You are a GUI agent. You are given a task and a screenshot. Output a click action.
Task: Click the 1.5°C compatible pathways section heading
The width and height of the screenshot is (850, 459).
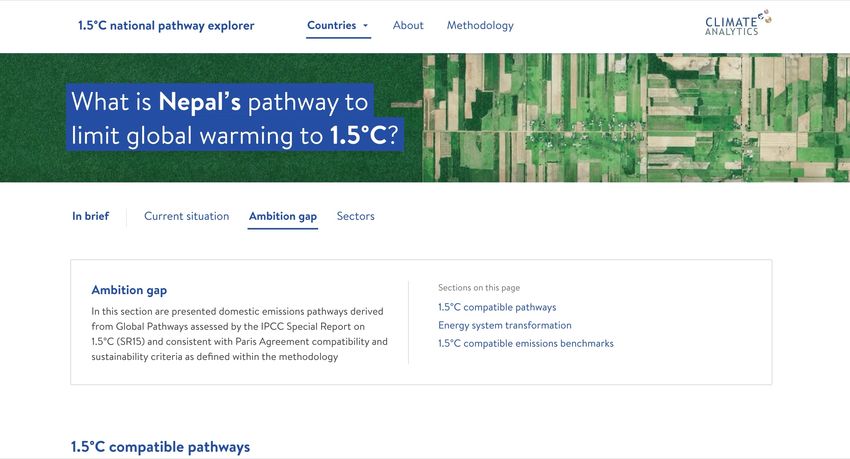click(160, 447)
